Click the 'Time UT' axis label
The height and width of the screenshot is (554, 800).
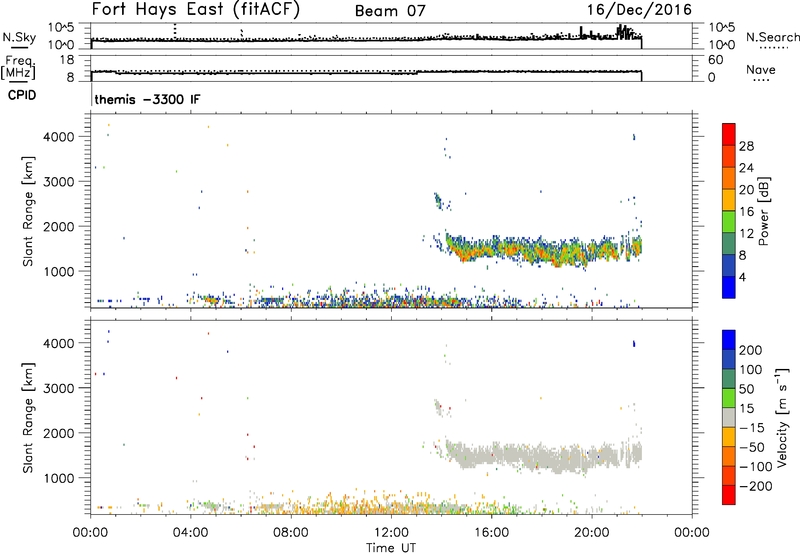(x=391, y=548)
